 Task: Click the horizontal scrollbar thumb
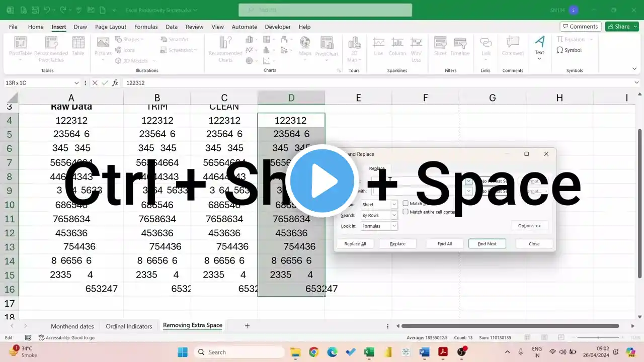[510, 326]
